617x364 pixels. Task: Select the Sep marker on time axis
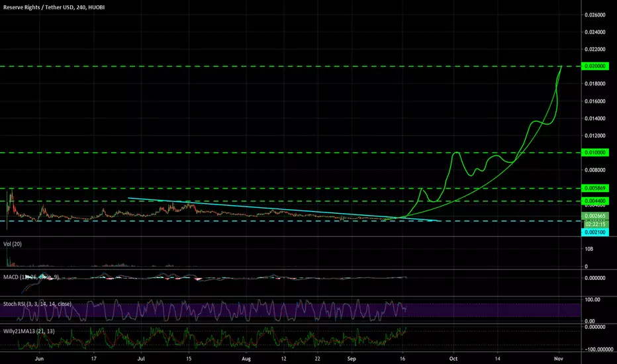click(x=352, y=359)
